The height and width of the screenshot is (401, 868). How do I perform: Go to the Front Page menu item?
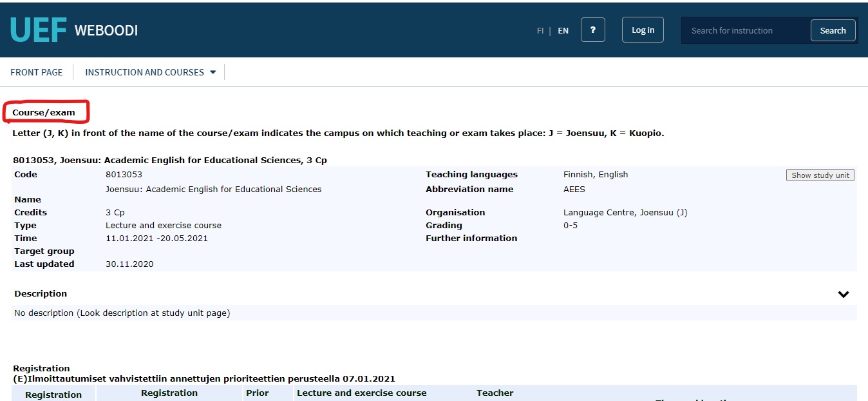coord(37,72)
